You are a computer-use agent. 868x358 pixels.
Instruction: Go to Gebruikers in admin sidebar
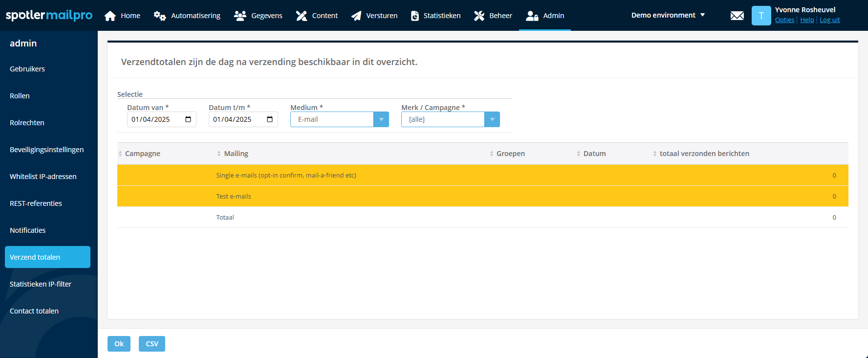27,69
